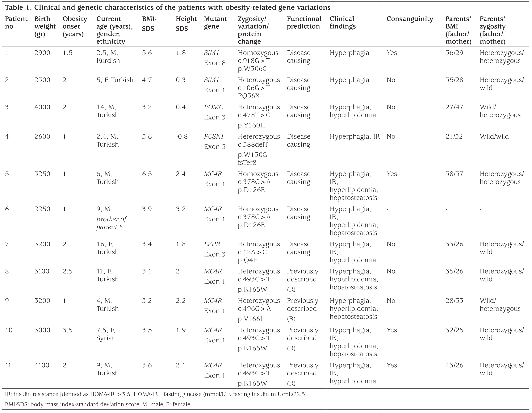Select birth weight '2250'

(x=42, y=209)
